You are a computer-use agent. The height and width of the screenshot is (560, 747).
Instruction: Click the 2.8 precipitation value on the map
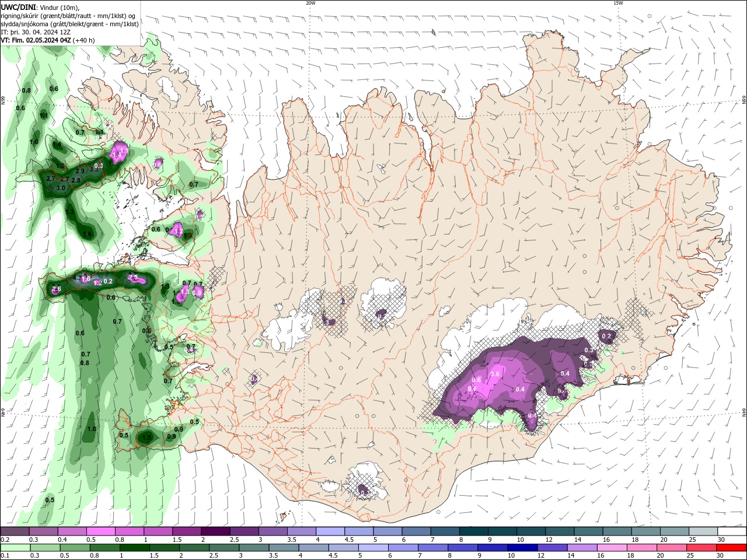tap(75, 180)
